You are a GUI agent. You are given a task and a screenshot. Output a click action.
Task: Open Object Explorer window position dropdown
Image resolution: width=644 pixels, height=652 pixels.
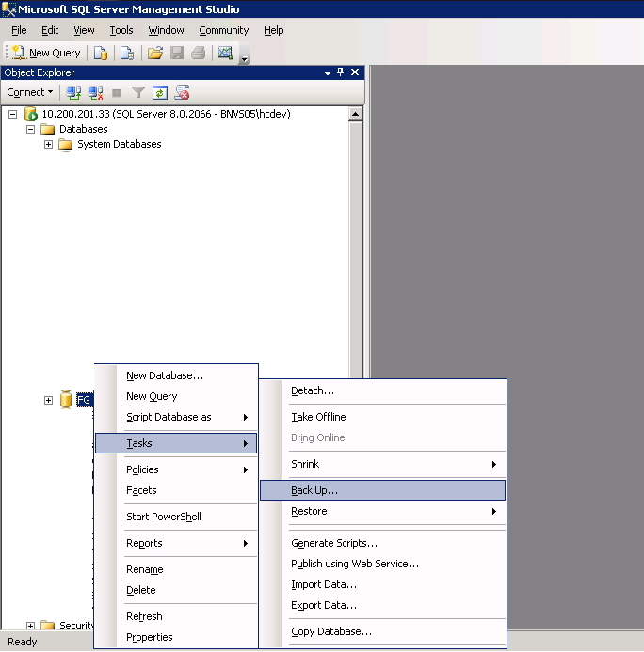328,73
